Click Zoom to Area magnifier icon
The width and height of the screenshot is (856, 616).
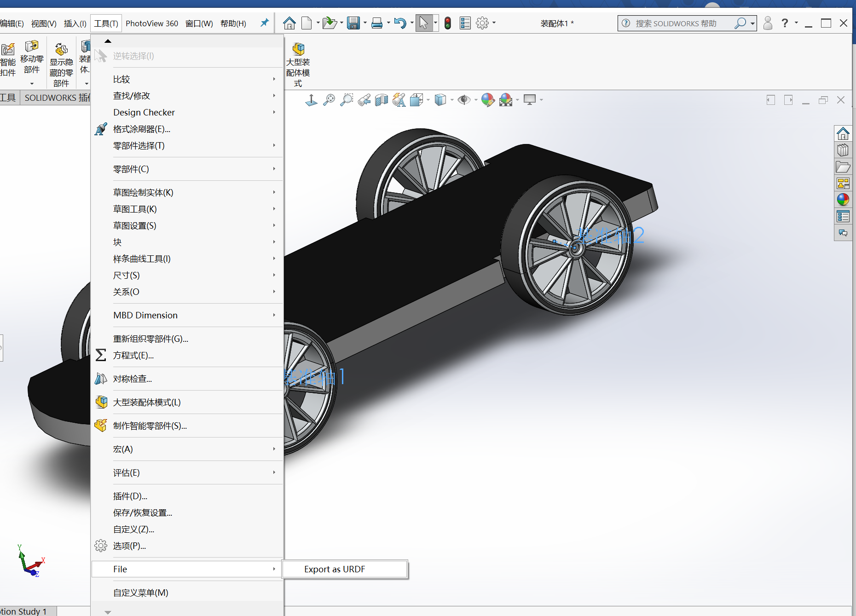(x=347, y=100)
